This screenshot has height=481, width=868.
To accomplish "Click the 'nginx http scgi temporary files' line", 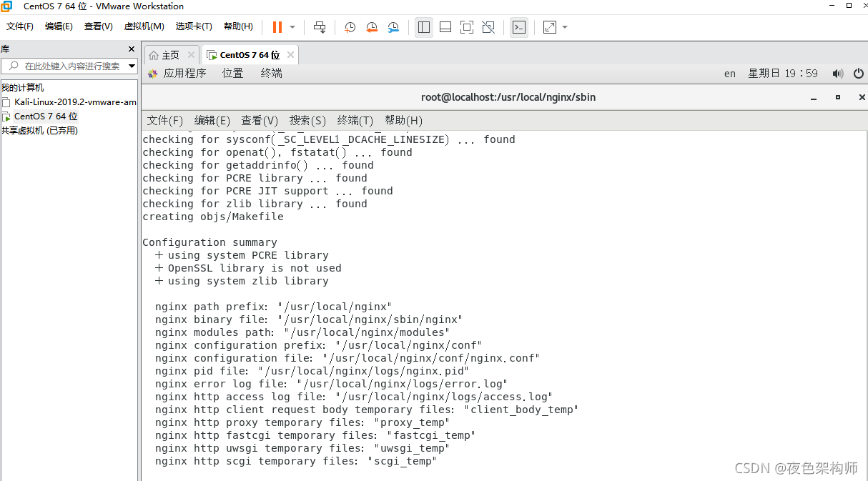I will click(296, 461).
